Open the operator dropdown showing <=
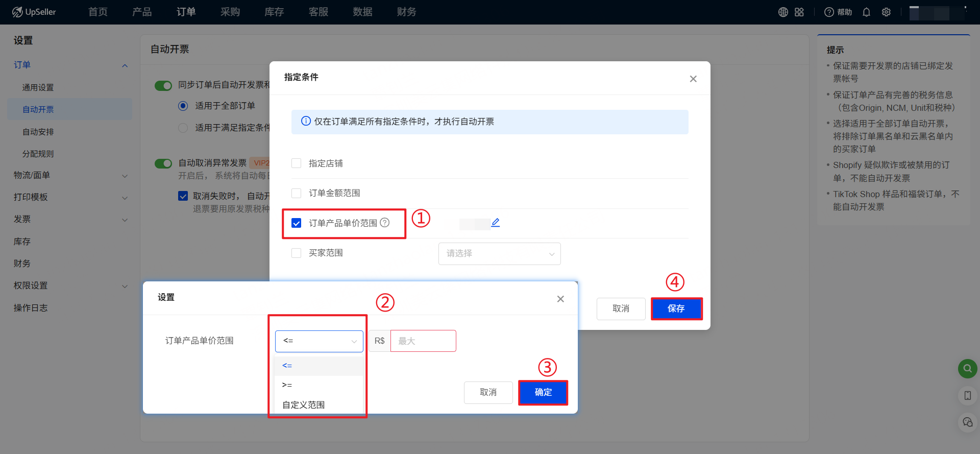Image resolution: width=980 pixels, height=454 pixels. tap(319, 341)
